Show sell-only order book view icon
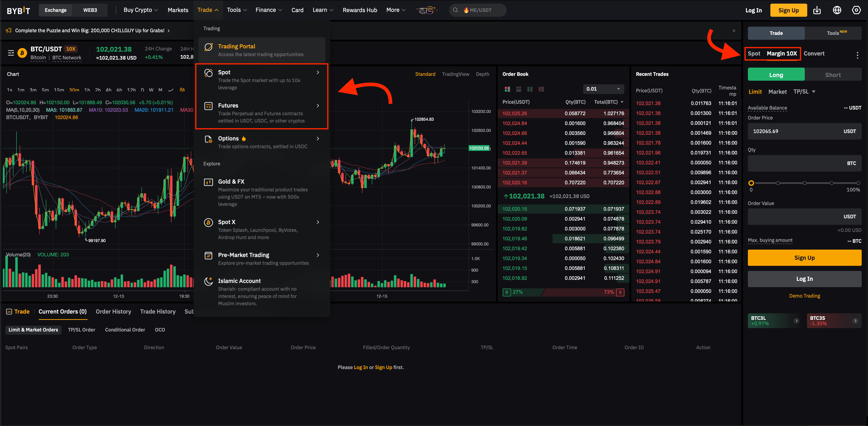This screenshot has height=426, width=868. (x=541, y=89)
